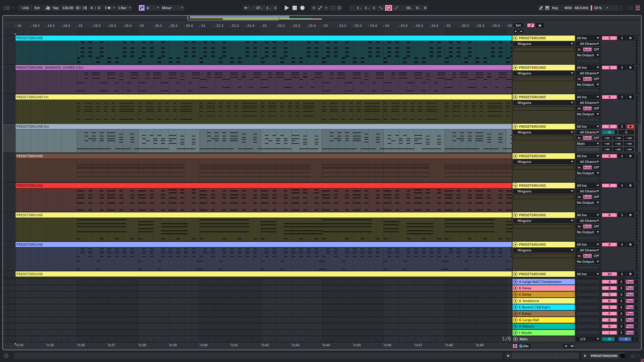
Task: Fold the A Large Hall return track
Action: click(516, 282)
